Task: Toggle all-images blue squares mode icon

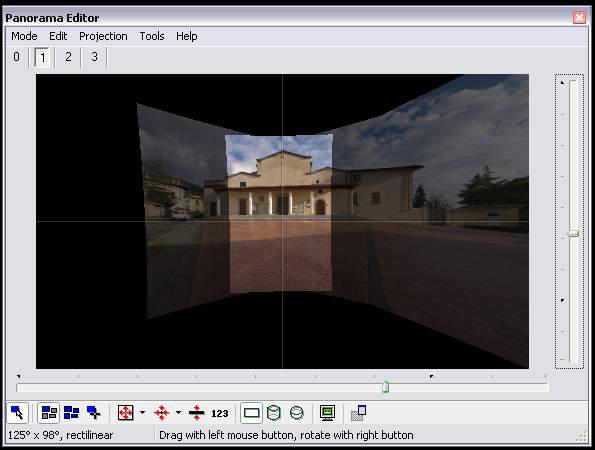Action: pyautogui.click(x=71, y=413)
